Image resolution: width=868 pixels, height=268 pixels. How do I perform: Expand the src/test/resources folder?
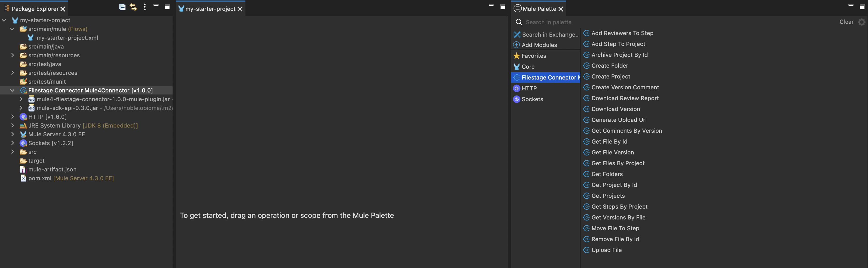(12, 72)
